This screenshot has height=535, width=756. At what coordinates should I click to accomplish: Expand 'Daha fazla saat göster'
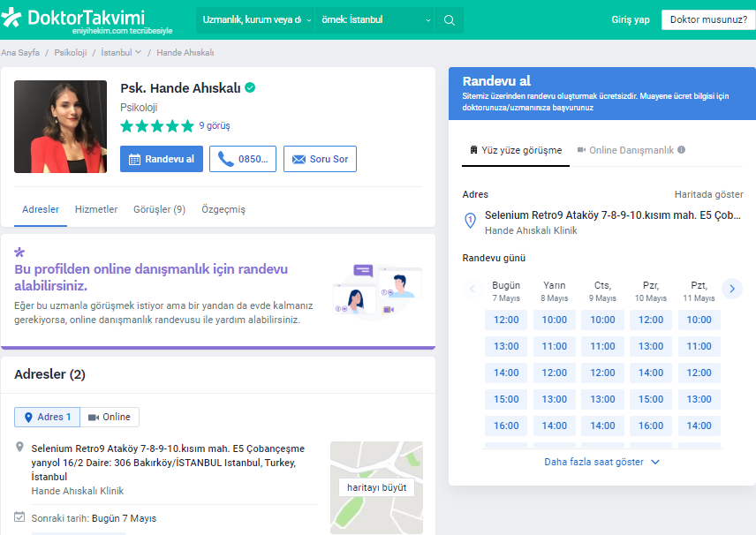601,462
